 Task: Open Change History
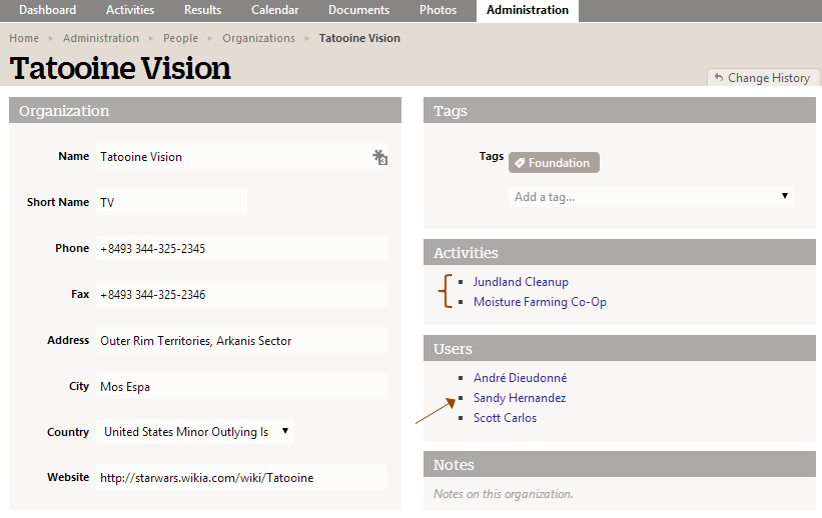[764, 77]
